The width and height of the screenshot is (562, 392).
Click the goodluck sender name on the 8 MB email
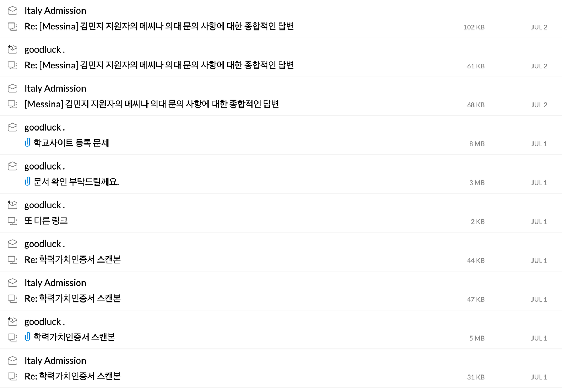pyautogui.click(x=45, y=127)
